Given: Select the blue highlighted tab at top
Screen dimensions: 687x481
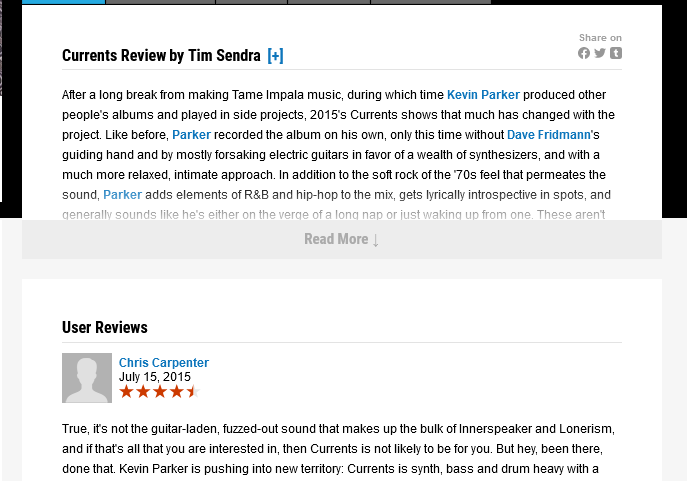Looking at the screenshot, I should point(63,2).
